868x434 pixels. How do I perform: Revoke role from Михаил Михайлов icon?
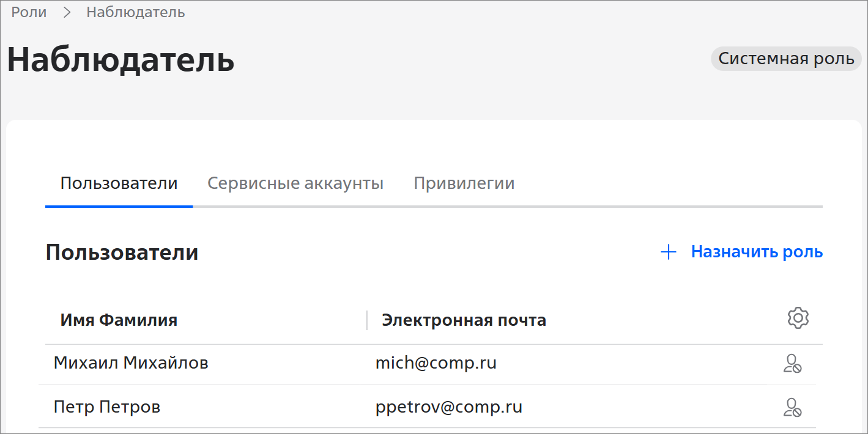[x=792, y=364]
